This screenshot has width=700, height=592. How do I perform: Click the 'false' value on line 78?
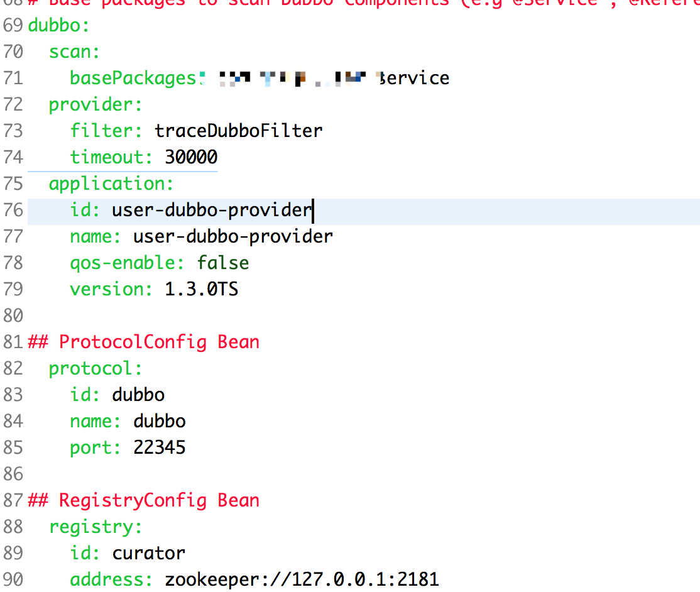[x=223, y=263]
